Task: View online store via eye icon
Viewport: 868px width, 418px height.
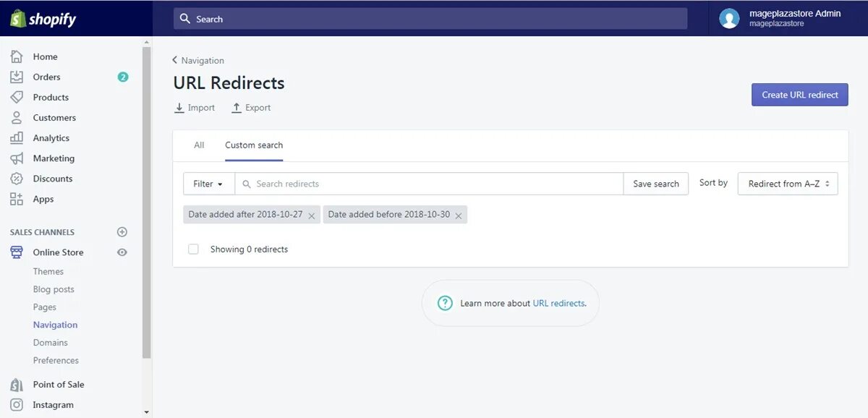Action: (x=122, y=252)
